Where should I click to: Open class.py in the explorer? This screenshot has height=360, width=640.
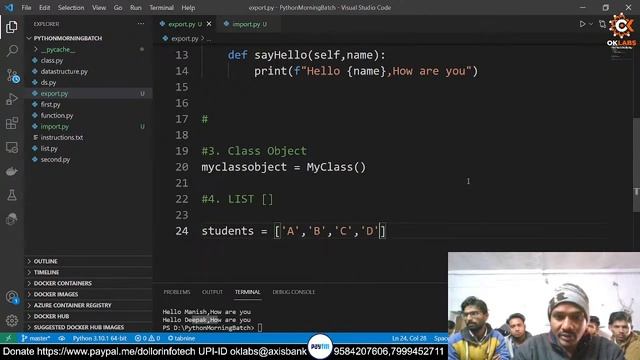tap(51, 60)
